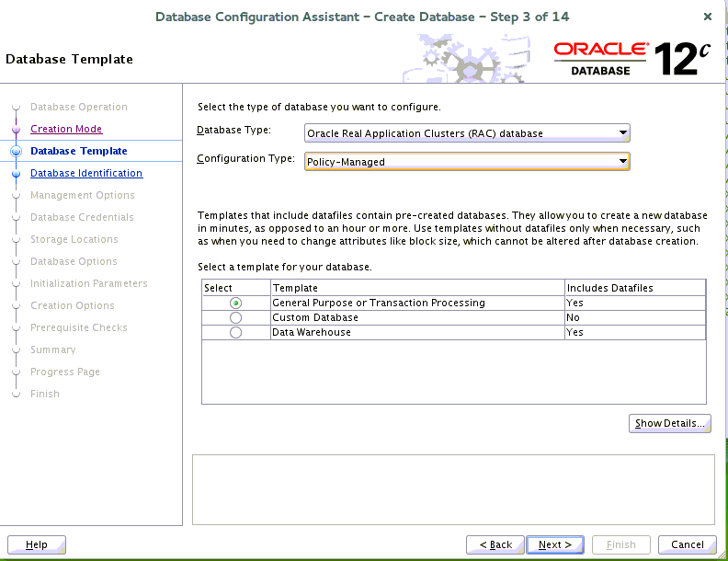728x561 pixels.
Task: Click the Database Operation step label
Action: [x=79, y=107]
